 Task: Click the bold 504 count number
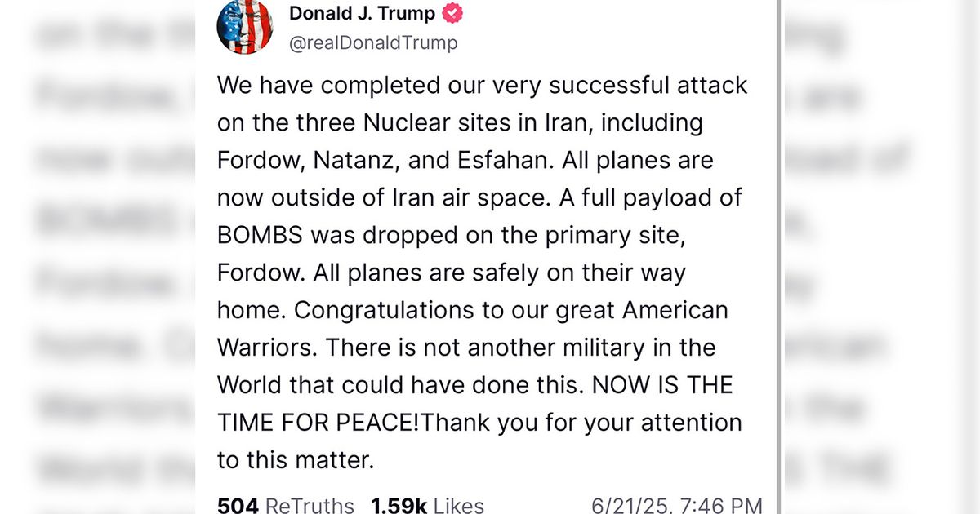[238, 506]
